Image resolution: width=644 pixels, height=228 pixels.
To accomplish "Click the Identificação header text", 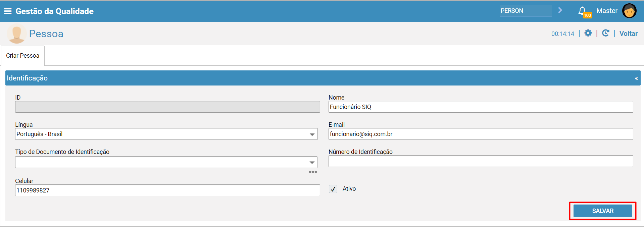I will click(x=27, y=78).
